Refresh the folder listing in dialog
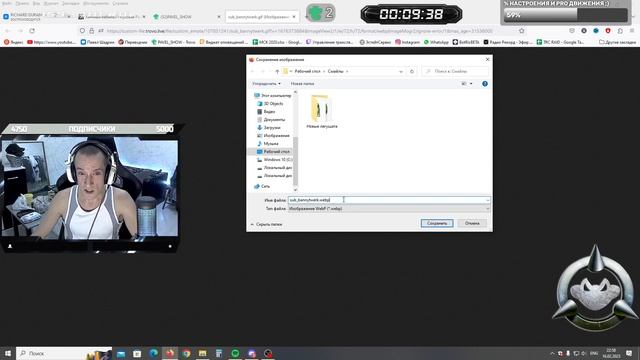The height and width of the screenshot is (360, 640). (x=411, y=71)
